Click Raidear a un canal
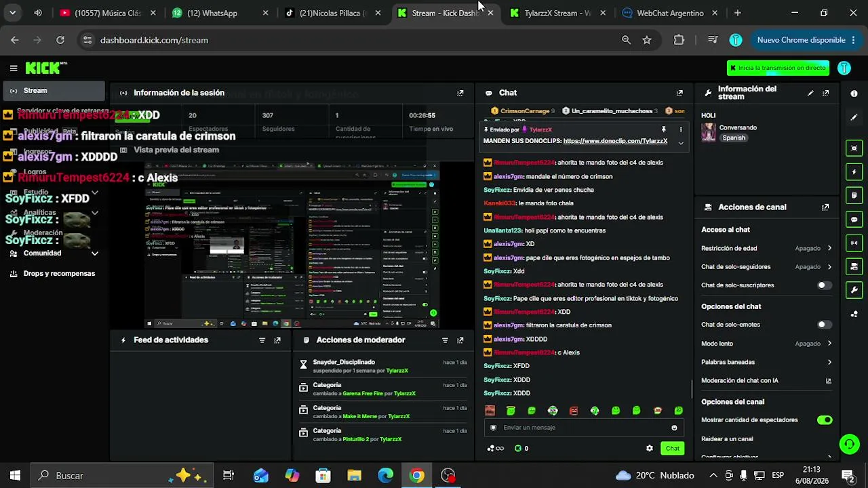 pos(727,439)
